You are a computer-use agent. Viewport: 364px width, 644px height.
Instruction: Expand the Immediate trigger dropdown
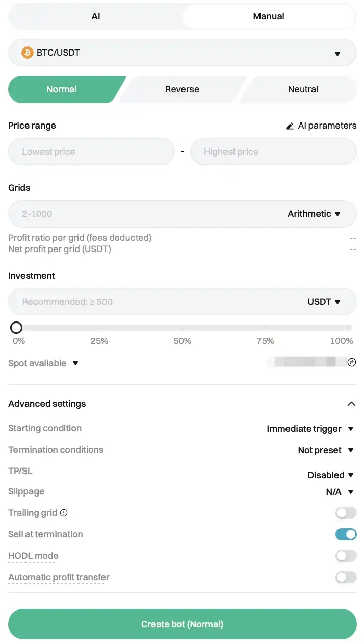tap(310, 429)
